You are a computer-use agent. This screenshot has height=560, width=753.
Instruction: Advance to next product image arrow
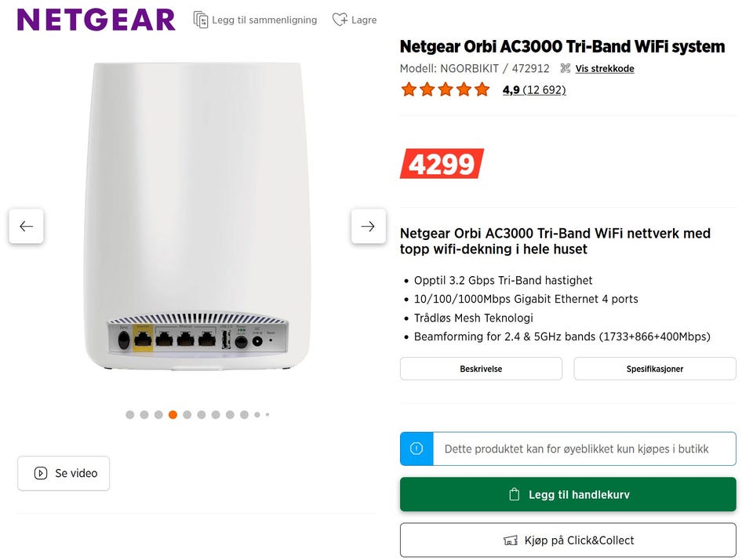[x=369, y=226]
